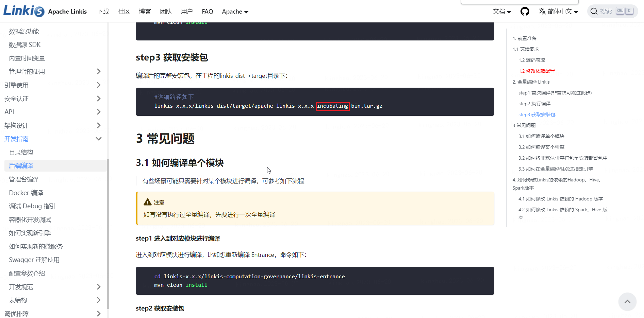Jump to 1. 前置准备 in the outline

click(x=525, y=38)
